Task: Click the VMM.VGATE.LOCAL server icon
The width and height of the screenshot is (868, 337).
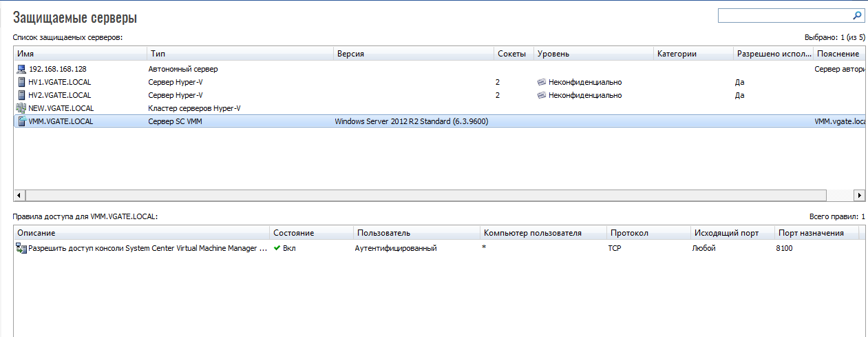Action: (x=21, y=121)
